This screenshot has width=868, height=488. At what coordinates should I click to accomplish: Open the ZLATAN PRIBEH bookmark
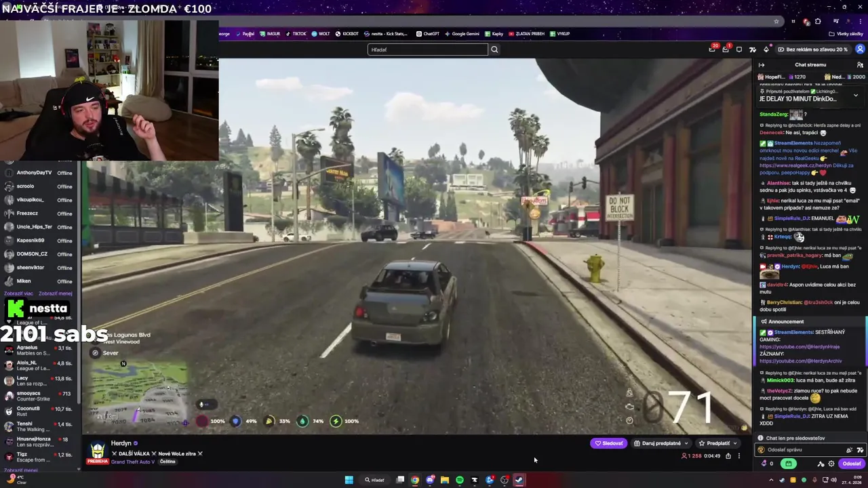coord(526,34)
